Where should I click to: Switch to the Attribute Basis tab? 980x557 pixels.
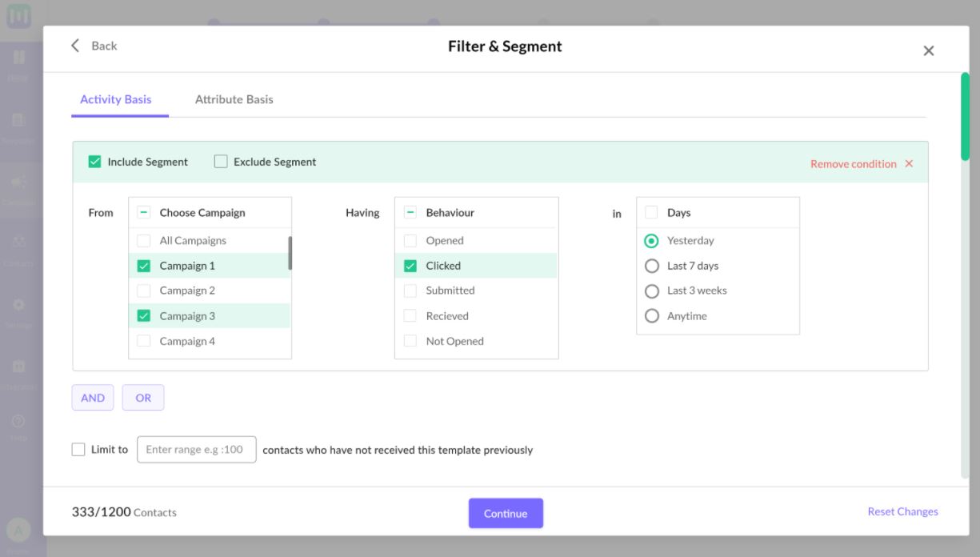click(234, 99)
